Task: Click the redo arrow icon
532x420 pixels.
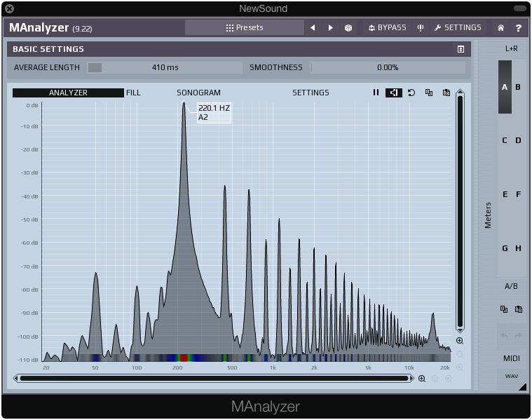Action: 519,335
